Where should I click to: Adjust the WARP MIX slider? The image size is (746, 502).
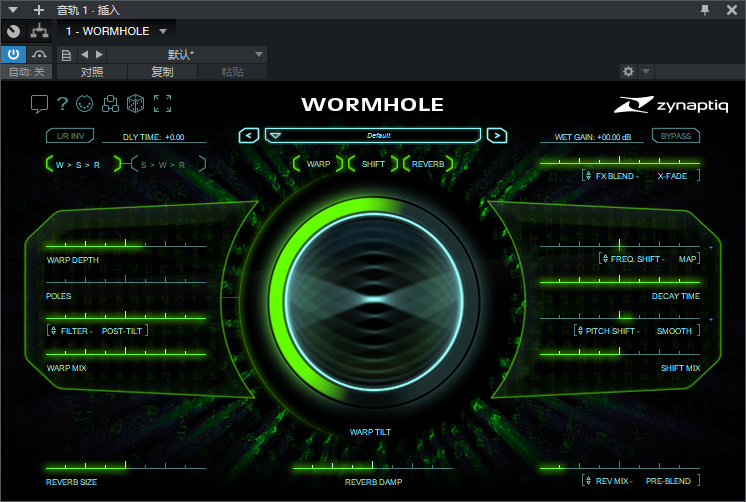coord(126,354)
